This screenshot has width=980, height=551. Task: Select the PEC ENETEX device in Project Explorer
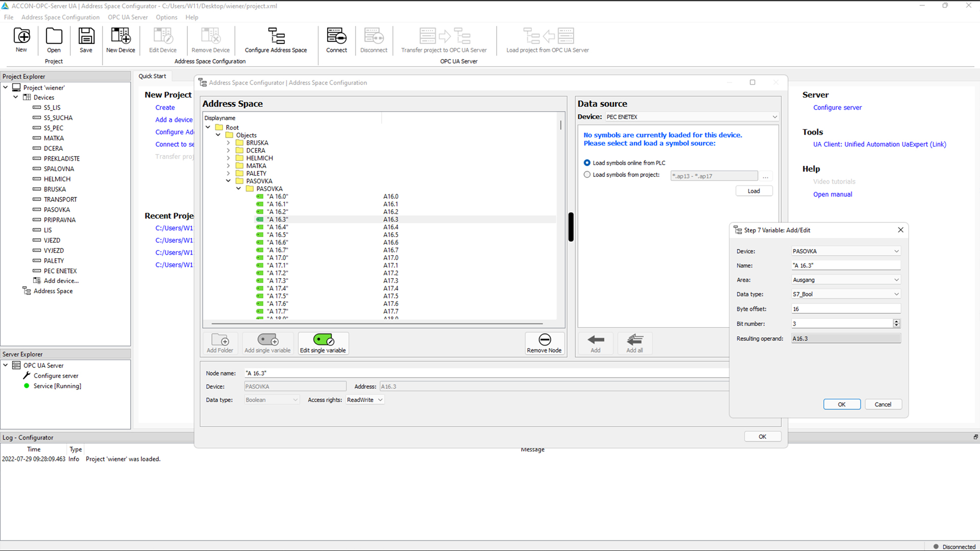(60, 271)
